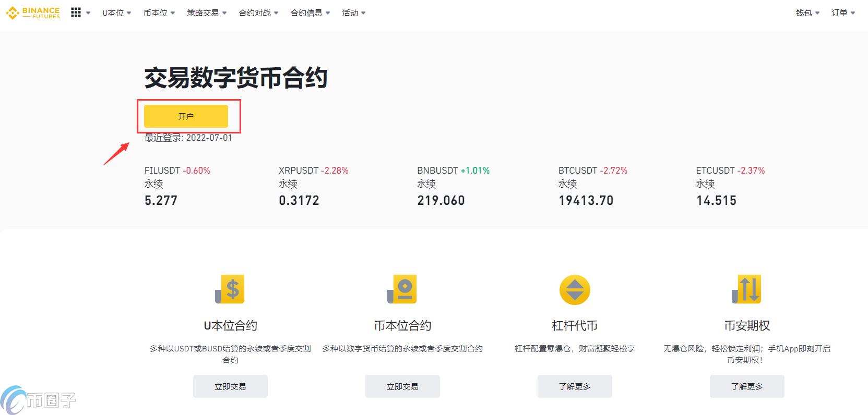Click the 最近登录 date text
The width and height of the screenshot is (868, 415).
(x=188, y=138)
